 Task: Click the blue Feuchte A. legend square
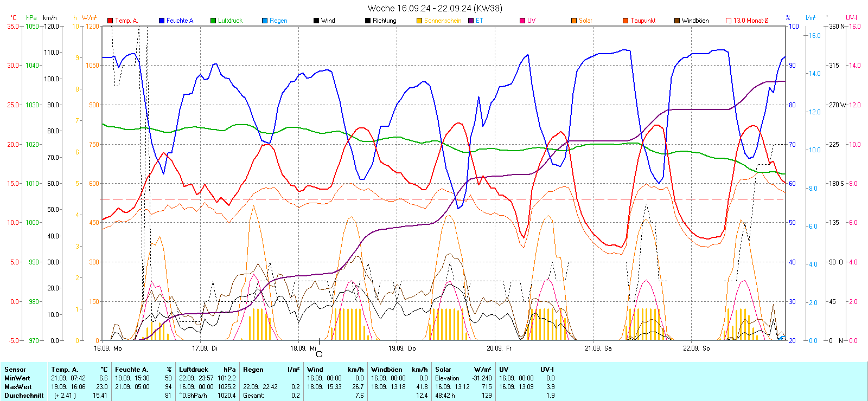click(162, 21)
